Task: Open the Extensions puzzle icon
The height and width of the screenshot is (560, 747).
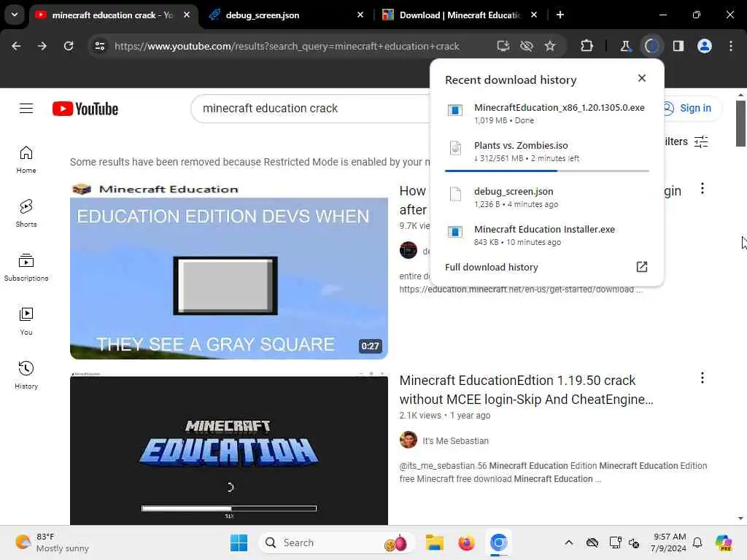Action: (x=587, y=46)
